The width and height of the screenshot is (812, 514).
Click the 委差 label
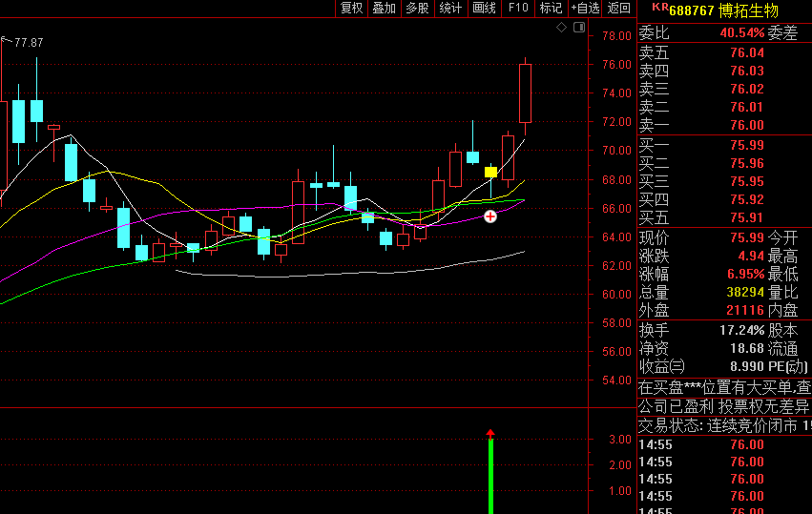(x=783, y=33)
